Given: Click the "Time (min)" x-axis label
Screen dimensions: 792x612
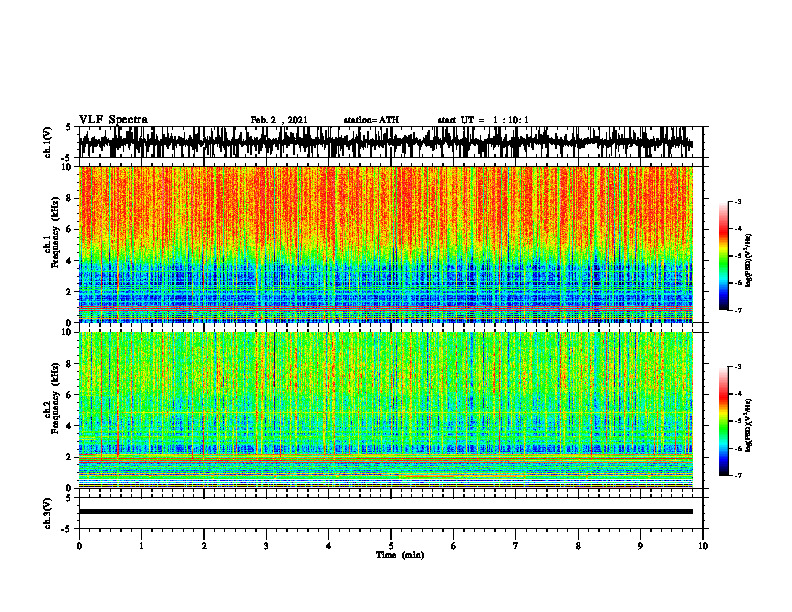Looking at the screenshot, I should (400, 555).
